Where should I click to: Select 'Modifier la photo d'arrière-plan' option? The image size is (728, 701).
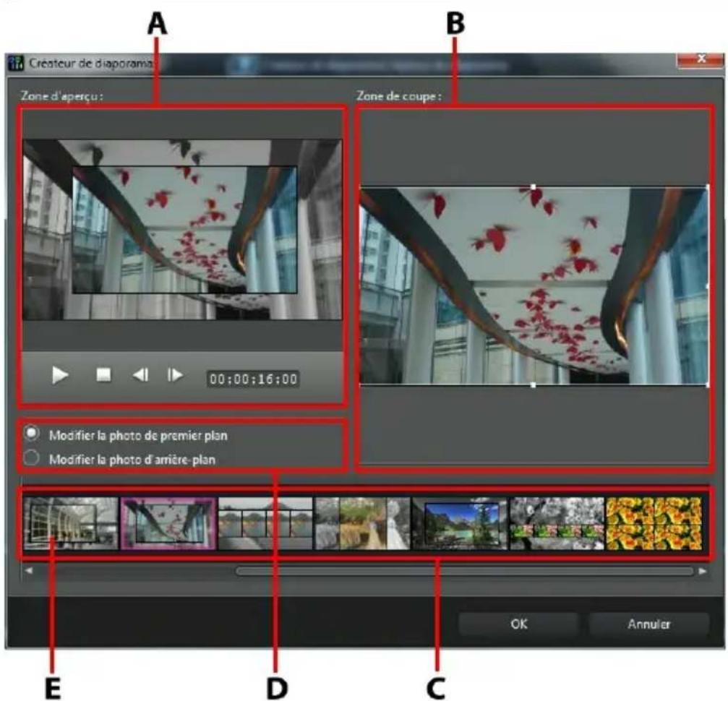click(x=31, y=457)
